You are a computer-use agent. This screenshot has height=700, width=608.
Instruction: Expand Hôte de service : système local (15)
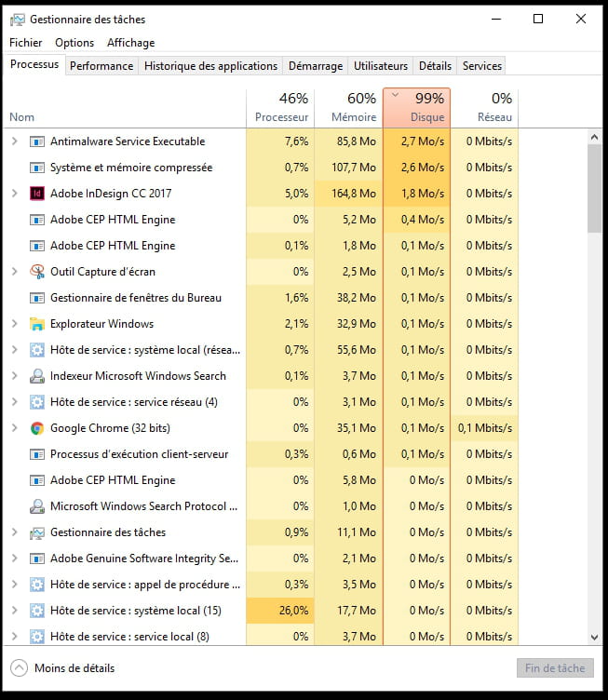click(14, 611)
